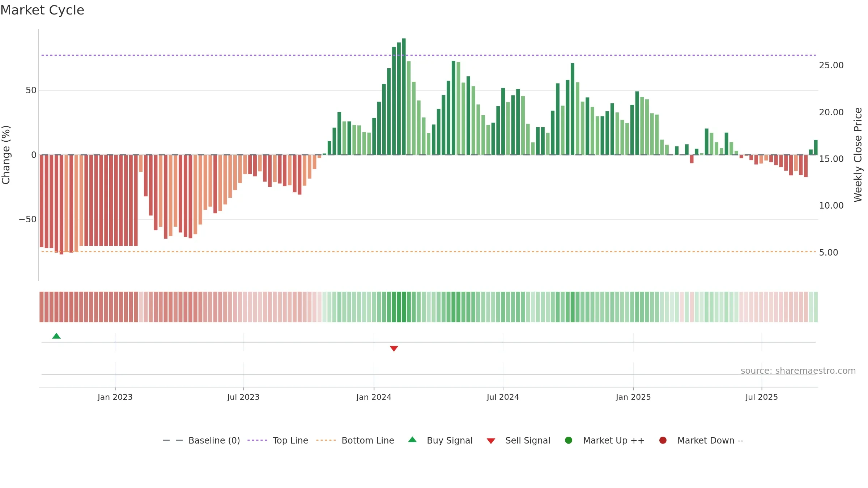Toggle the Market Down -- legend entry
The height and width of the screenshot is (488, 868).
tap(701, 440)
